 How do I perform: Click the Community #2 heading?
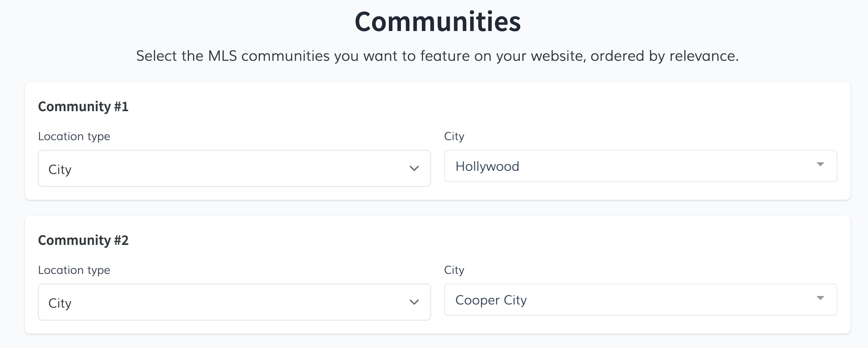[83, 240]
